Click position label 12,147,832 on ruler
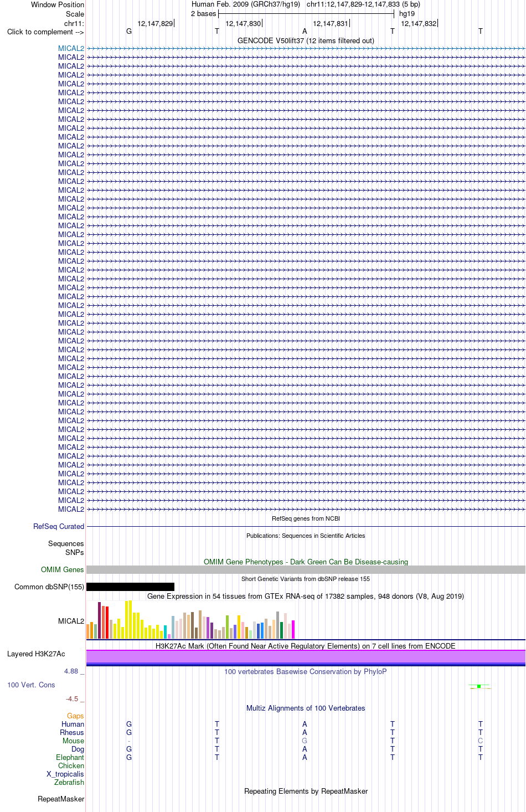The width and height of the screenshot is (526, 812). pyautogui.click(x=419, y=23)
